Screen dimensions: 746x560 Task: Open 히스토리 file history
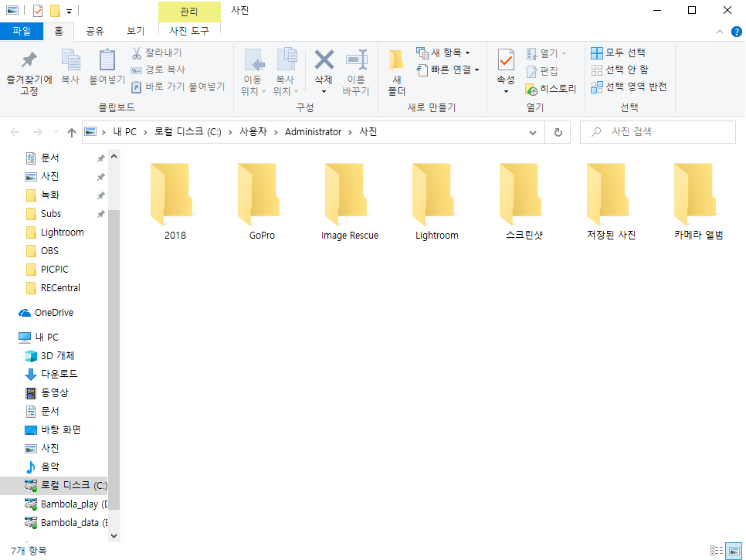click(x=551, y=89)
